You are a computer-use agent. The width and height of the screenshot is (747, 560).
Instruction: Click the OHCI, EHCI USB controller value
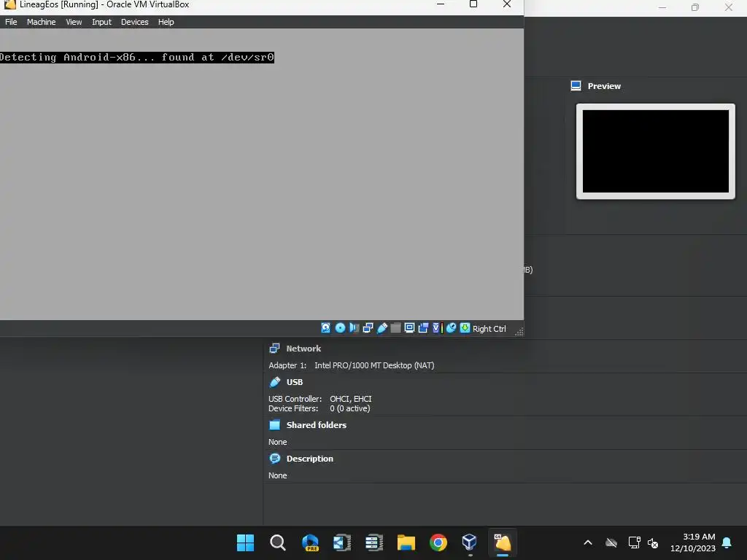click(x=351, y=399)
